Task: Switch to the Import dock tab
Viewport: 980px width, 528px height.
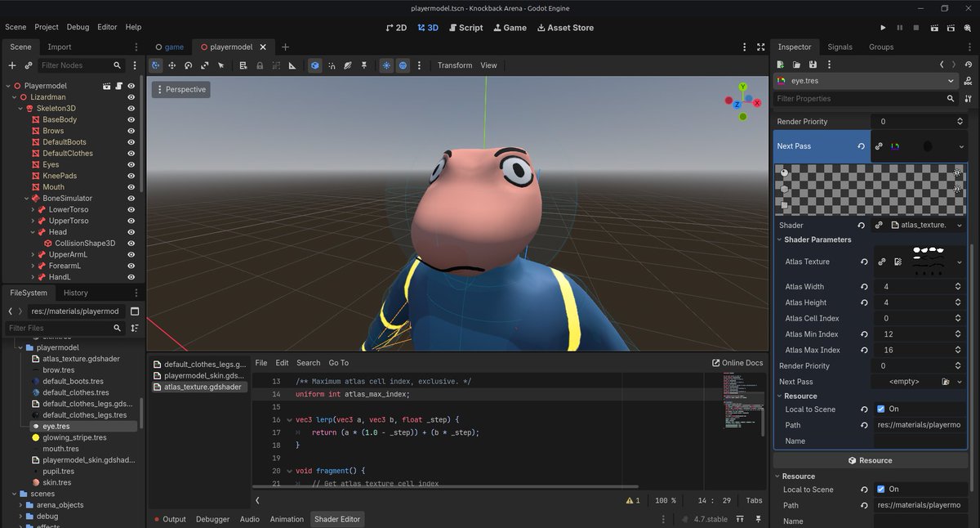Action: point(59,47)
